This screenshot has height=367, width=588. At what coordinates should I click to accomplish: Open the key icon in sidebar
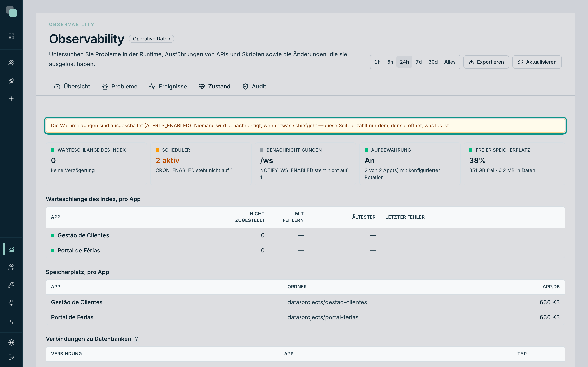coord(11,285)
